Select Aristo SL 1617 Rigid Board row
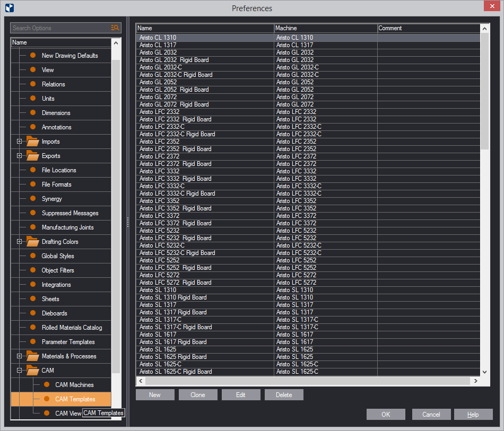Image resolution: width=504 pixels, height=431 pixels. click(x=308, y=342)
